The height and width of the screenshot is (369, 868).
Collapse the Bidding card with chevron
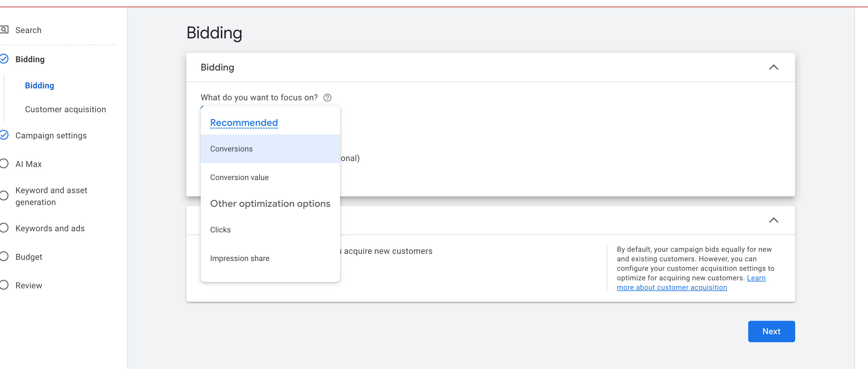(x=773, y=67)
